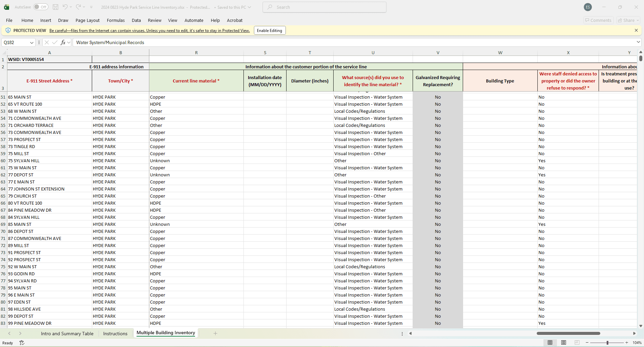Click the horizontal scroll left arrow
The width and height of the screenshot is (644, 347).
pyautogui.click(x=410, y=333)
